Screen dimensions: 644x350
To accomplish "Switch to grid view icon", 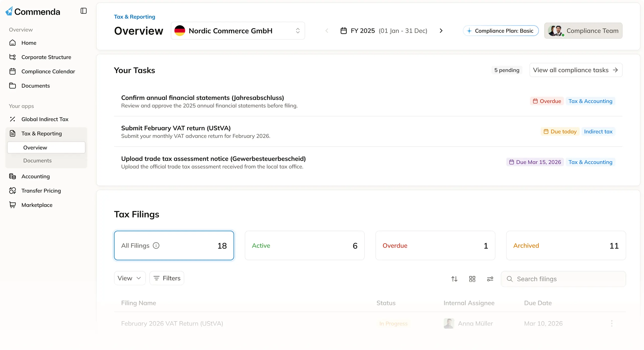I will tap(472, 279).
